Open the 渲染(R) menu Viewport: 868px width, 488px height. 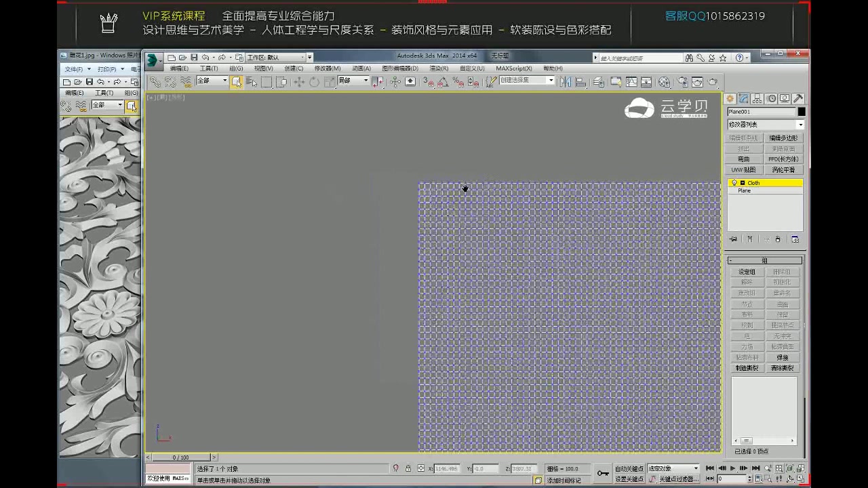click(439, 68)
